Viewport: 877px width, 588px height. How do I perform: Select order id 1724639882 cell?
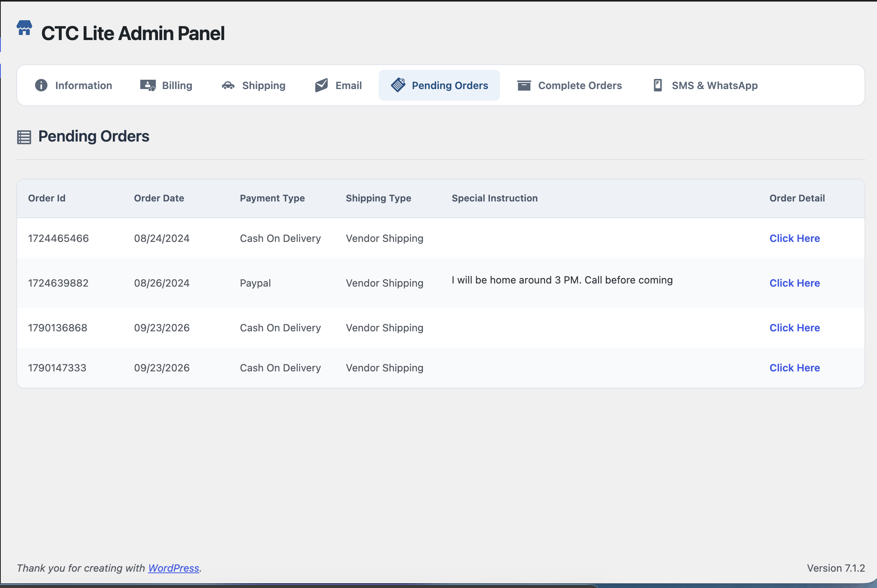(58, 283)
